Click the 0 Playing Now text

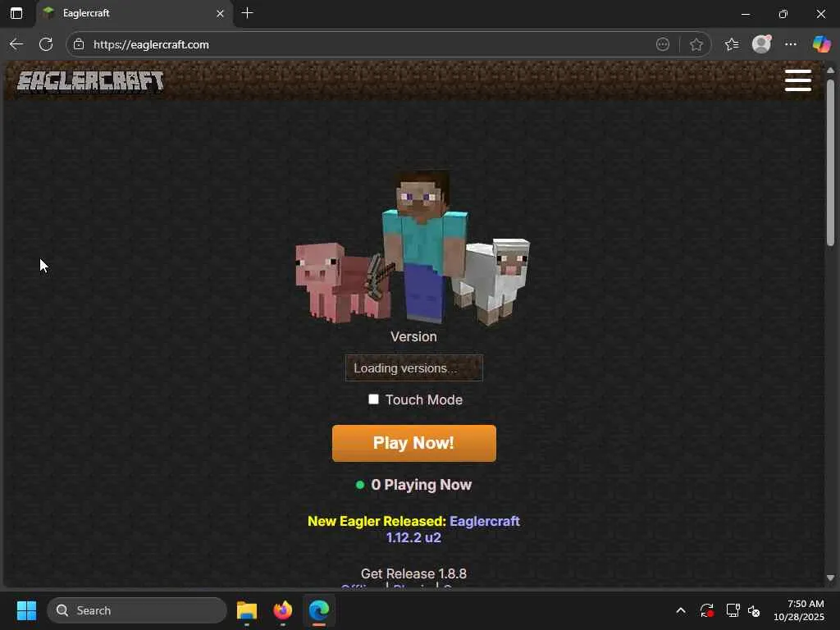click(x=421, y=485)
